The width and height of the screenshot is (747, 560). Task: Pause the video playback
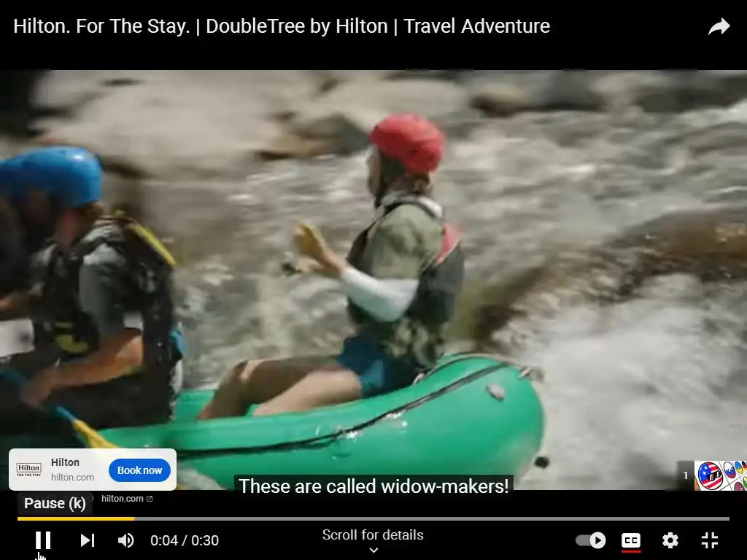pos(43,540)
